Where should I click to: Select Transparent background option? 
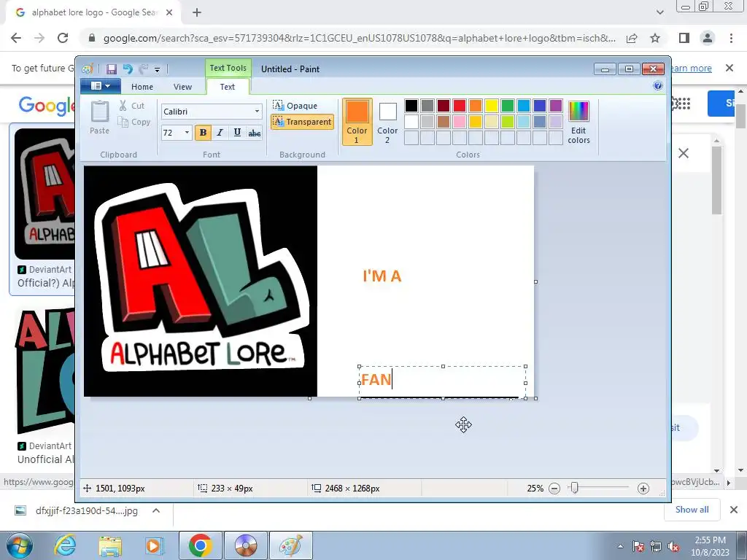tap(302, 122)
